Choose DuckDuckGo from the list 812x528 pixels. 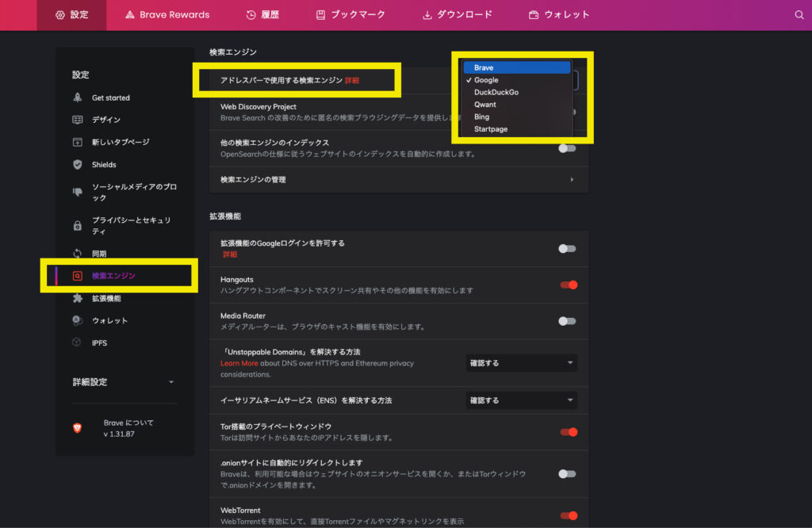[517, 92]
